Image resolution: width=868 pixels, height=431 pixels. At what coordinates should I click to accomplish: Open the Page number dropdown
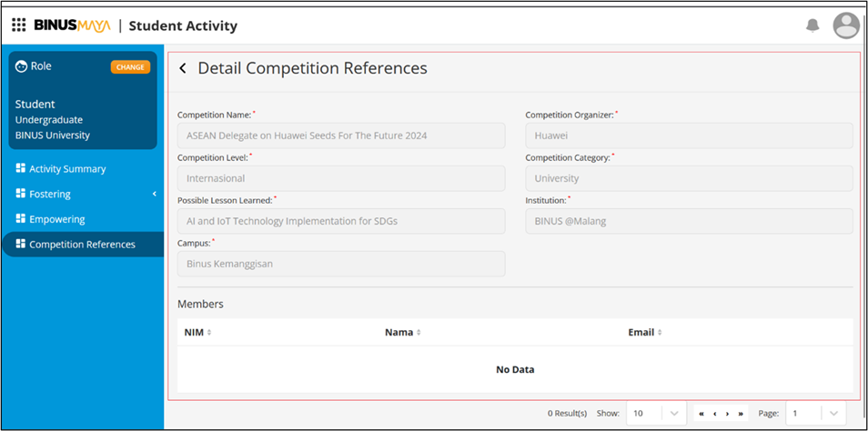click(816, 414)
